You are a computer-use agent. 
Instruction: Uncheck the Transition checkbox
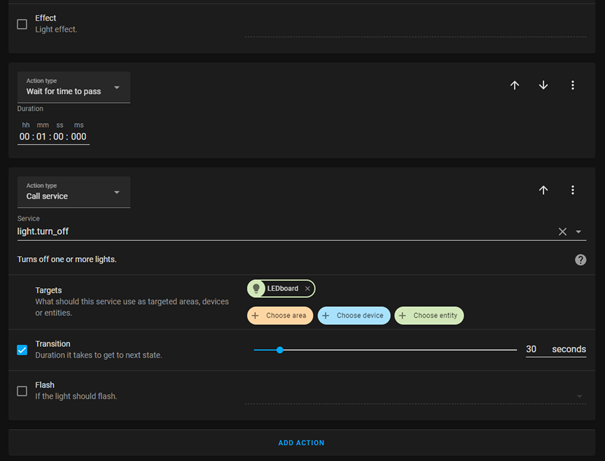tap(22, 350)
